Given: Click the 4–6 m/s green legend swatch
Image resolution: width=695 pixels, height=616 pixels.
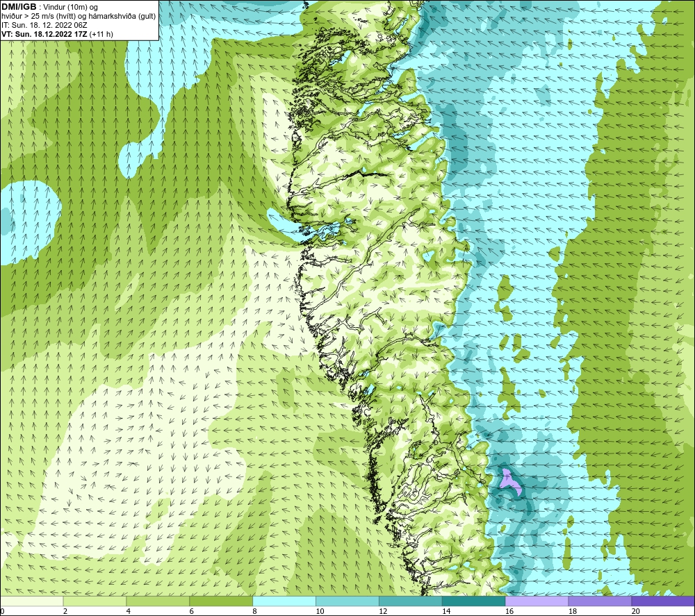Looking at the screenshot, I should [x=158, y=601].
